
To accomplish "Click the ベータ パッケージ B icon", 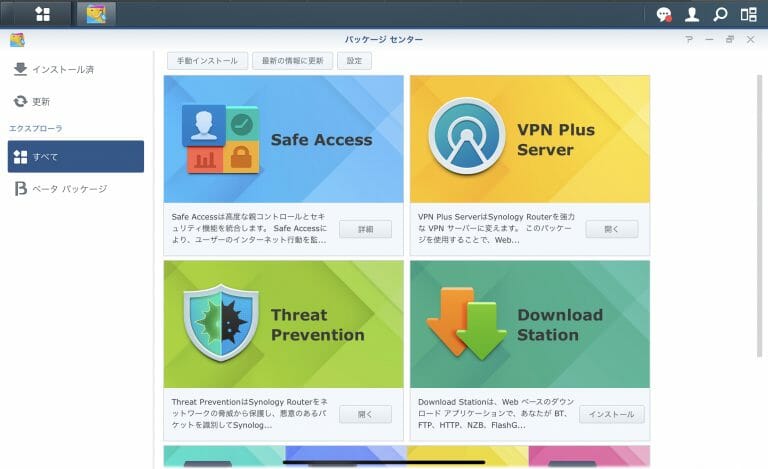I will [x=20, y=188].
